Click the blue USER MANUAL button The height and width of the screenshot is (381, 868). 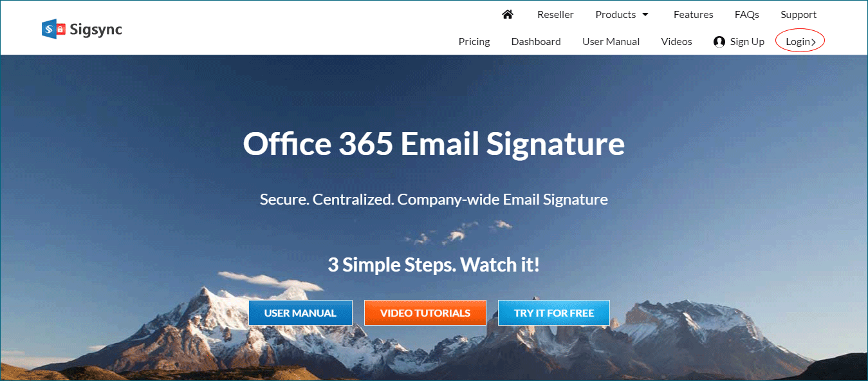click(x=300, y=313)
